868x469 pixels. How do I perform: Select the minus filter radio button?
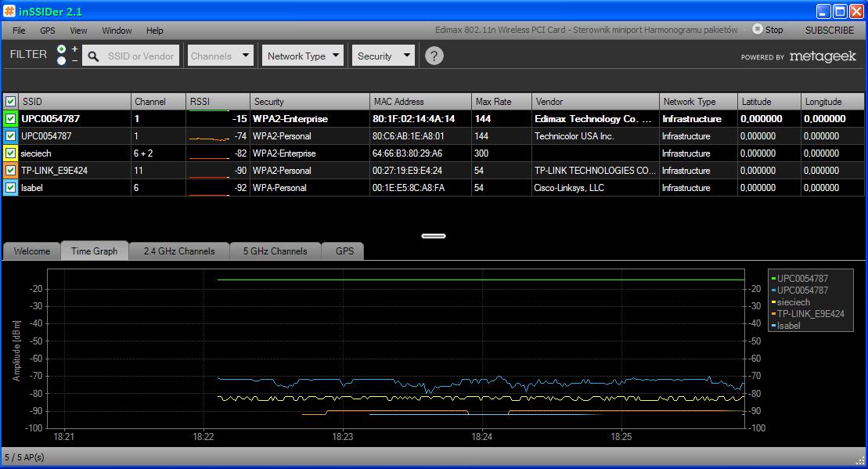tap(62, 60)
